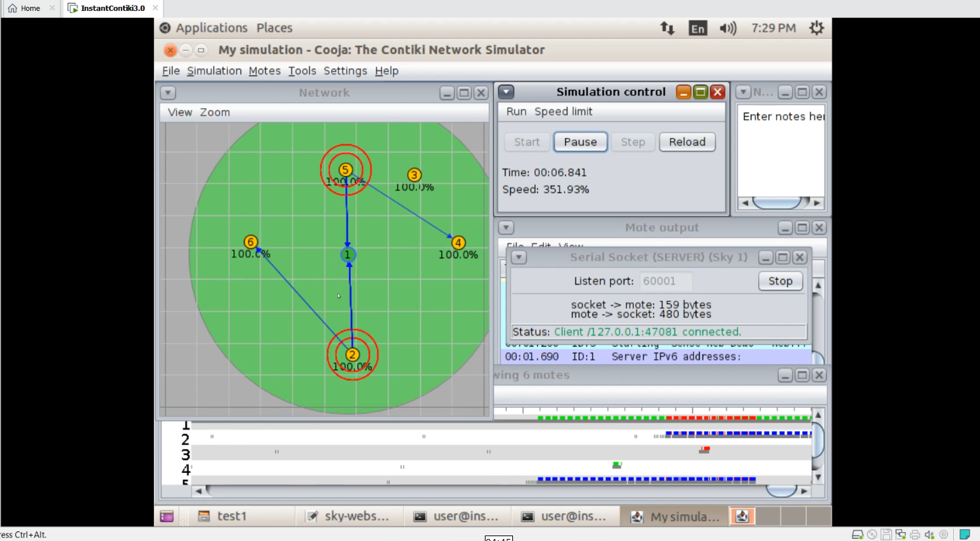Click sink mote node 1
980x541 pixels.
[x=347, y=255]
